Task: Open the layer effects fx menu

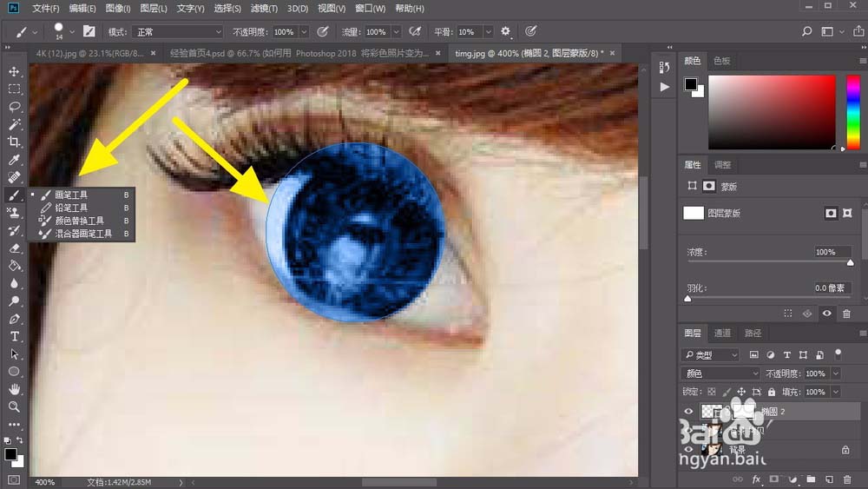Action: (x=756, y=479)
